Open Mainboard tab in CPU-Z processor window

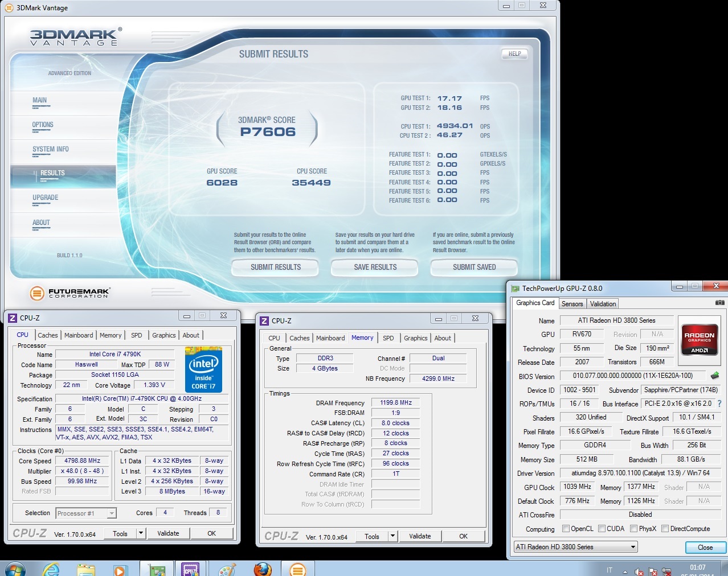[79, 335]
